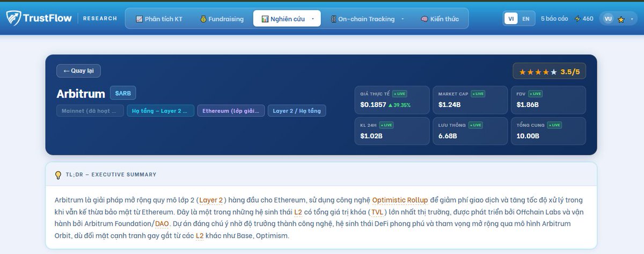Click the LIVE badge on FDV

click(x=536, y=94)
